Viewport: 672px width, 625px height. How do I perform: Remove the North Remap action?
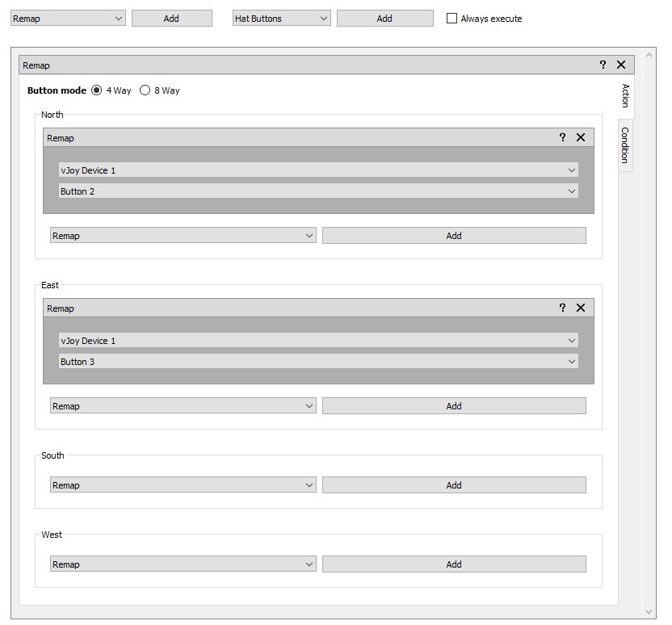(x=581, y=137)
